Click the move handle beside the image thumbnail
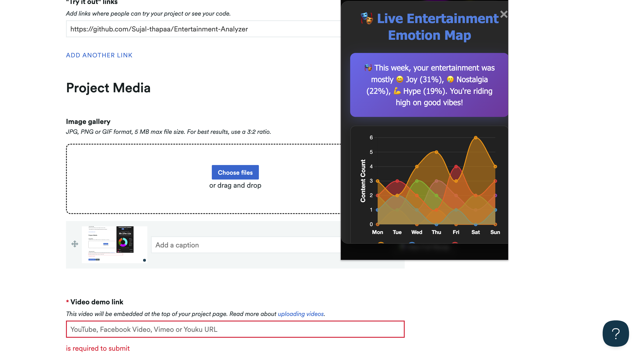 click(75, 244)
